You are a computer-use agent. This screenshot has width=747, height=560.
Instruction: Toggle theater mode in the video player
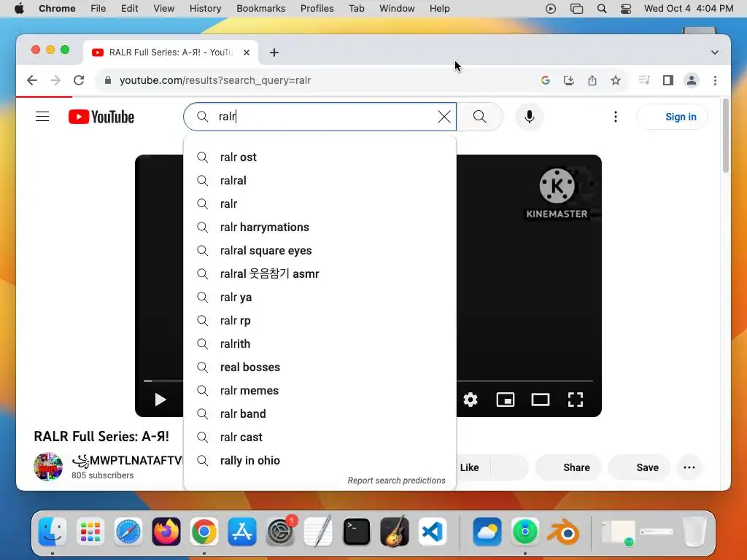tap(541, 400)
